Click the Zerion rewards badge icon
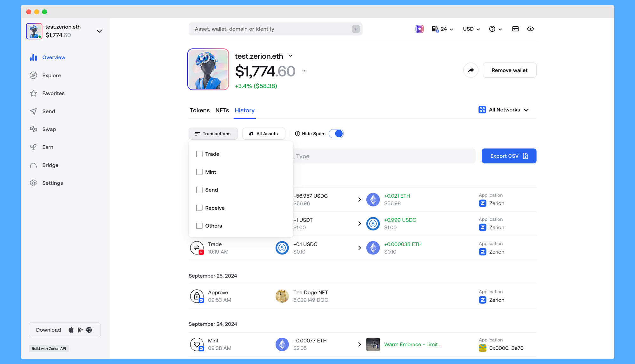Viewport: 635px width, 364px height. pos(419,29)
